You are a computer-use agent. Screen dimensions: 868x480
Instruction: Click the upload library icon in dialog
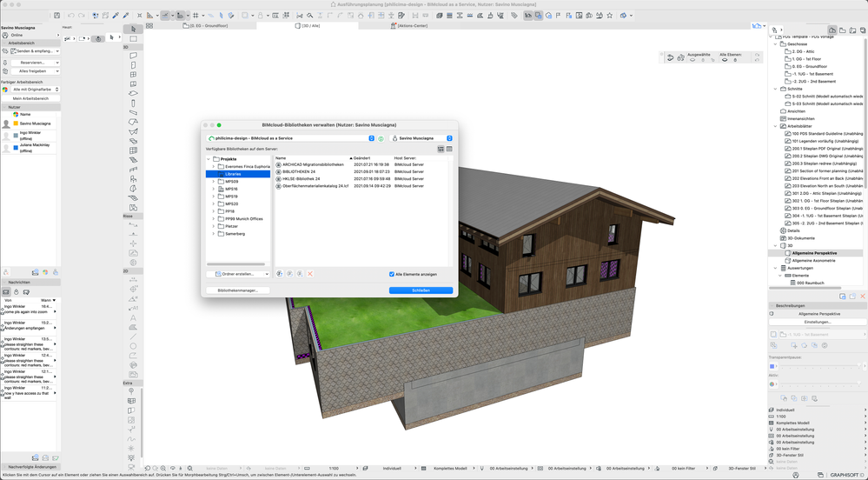[x=280, y=274]
